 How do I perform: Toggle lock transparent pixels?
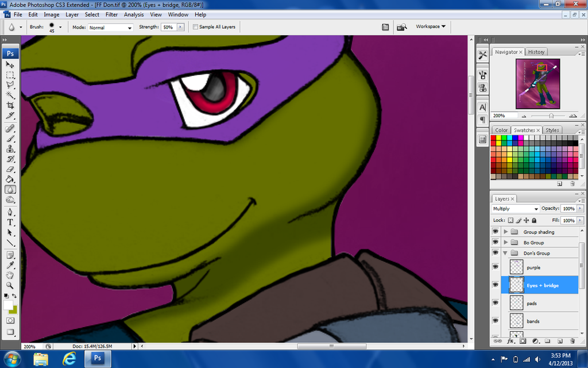[510, 220]
